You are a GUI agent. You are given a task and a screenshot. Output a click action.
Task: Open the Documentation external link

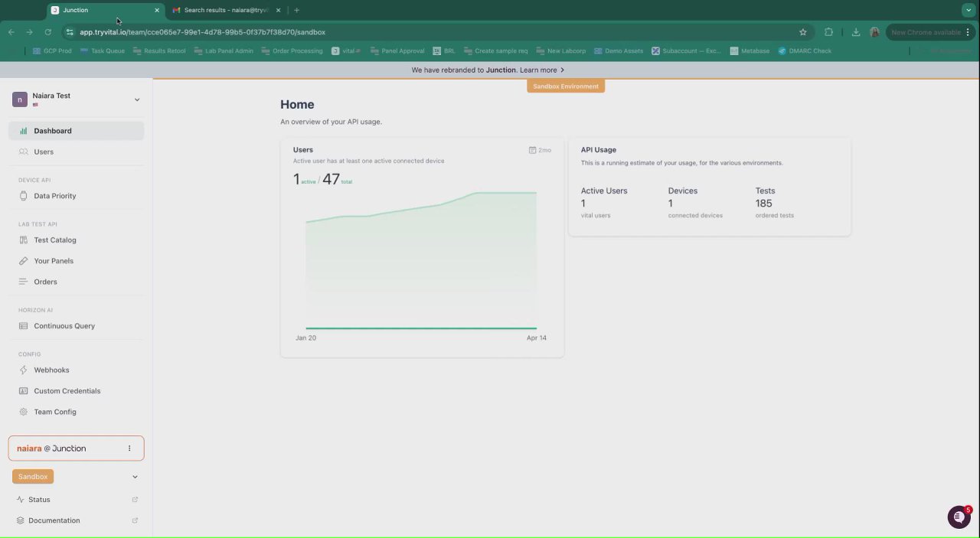[x=135, y=520]
